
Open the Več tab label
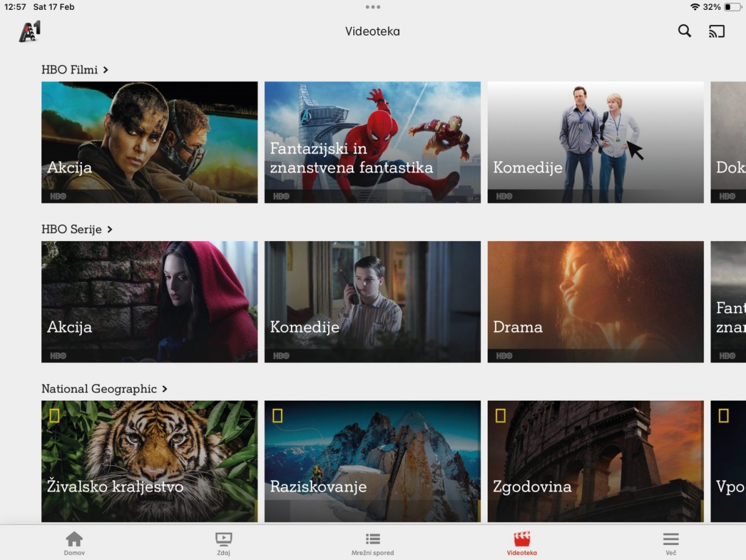[x=671, y=553]
